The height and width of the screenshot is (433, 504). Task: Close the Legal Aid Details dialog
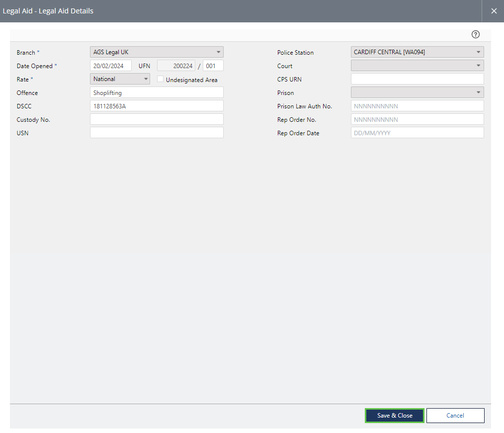coord(494,11)
